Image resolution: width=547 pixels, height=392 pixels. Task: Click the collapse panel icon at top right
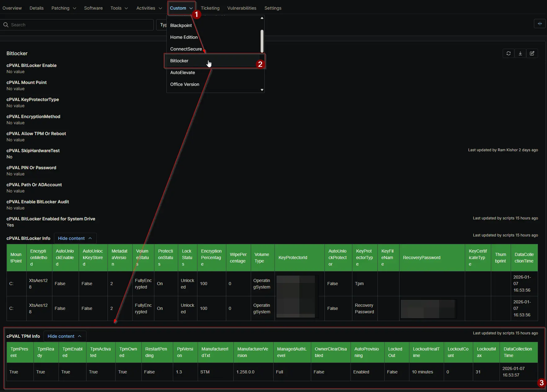click(540, 24)
